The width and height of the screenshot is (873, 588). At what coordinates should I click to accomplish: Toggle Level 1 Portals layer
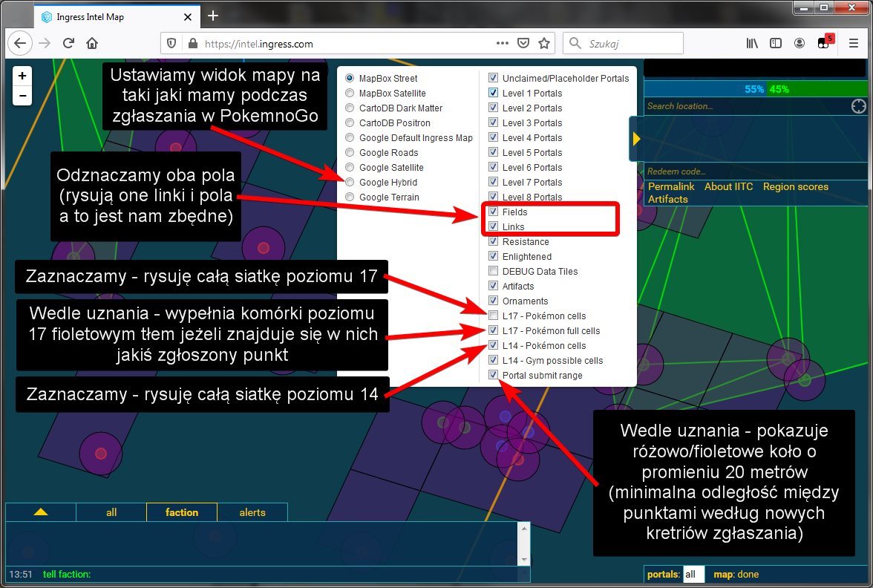pos(493,92)
